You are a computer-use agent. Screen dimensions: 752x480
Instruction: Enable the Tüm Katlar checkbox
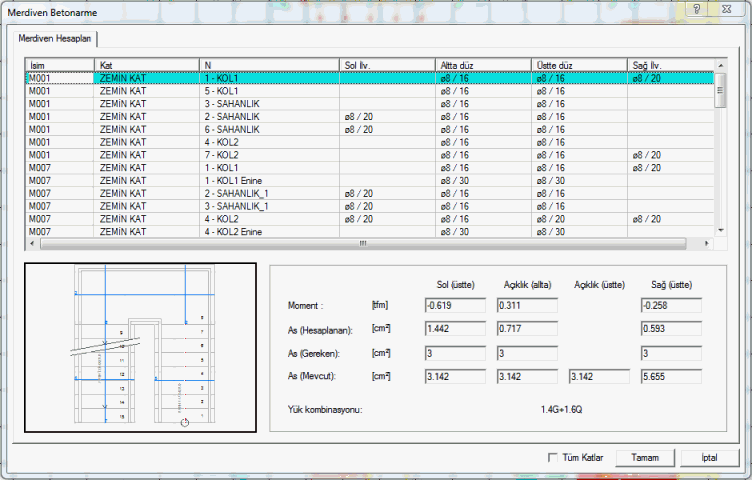552,457
